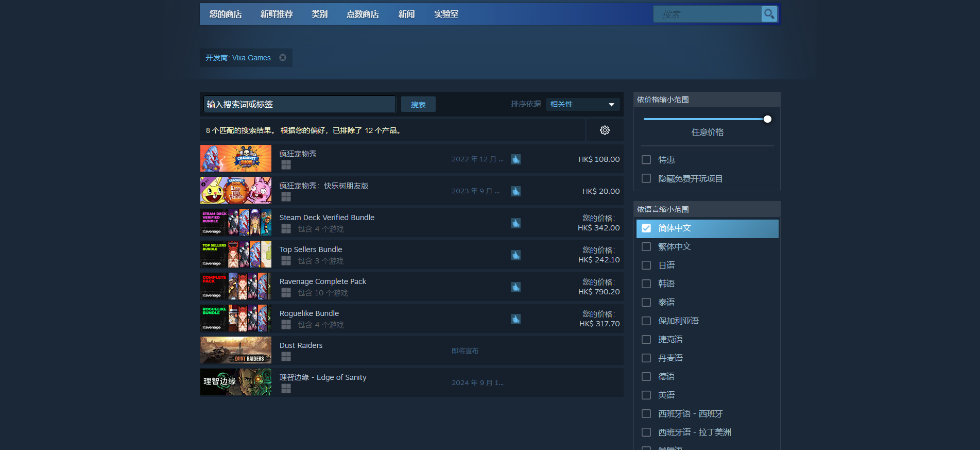Click Windows icon under Edge of Sanity
The width and height of the screenshot is (980, 450).
pos(286,389)
